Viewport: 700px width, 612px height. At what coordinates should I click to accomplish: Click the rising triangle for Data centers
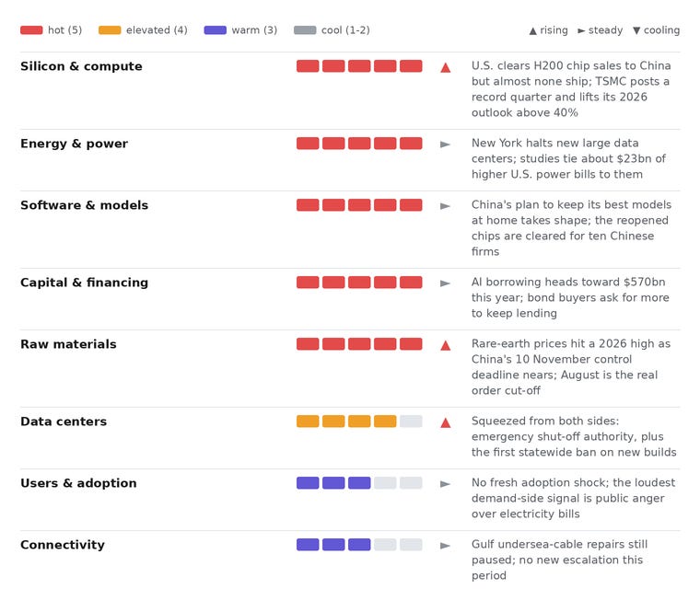point(445,422)
